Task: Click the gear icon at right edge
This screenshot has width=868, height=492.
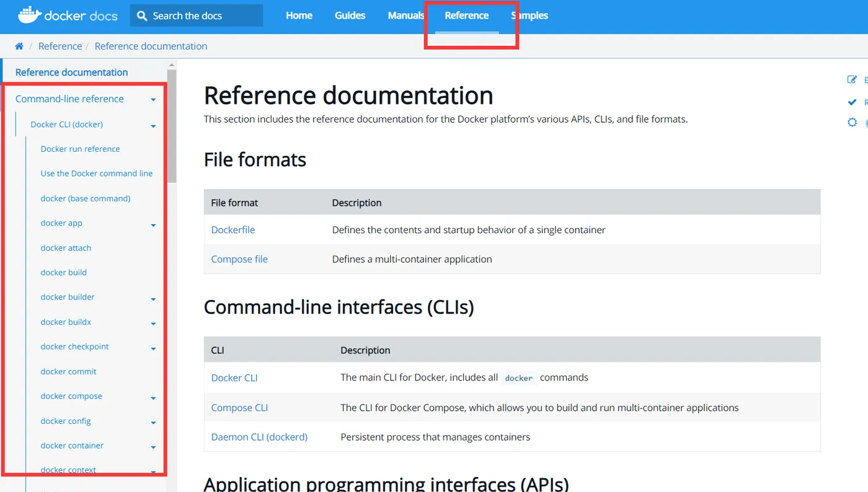Action: (852, 123)
